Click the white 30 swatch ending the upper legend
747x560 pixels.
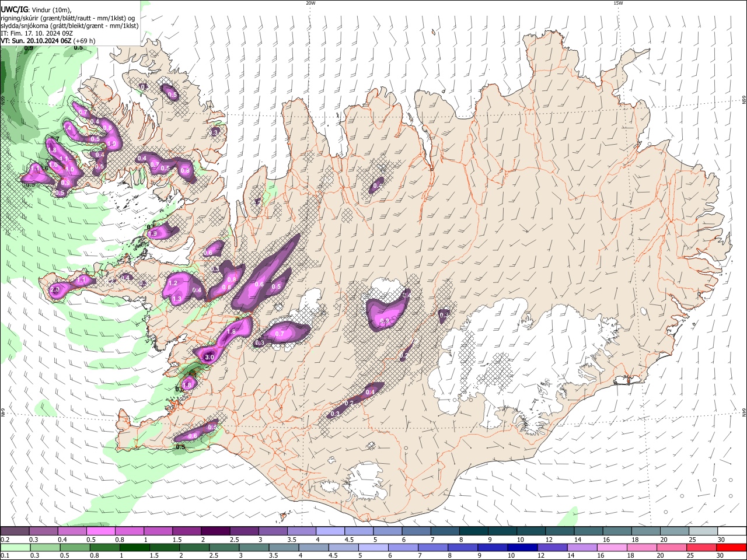coord(732,531)
